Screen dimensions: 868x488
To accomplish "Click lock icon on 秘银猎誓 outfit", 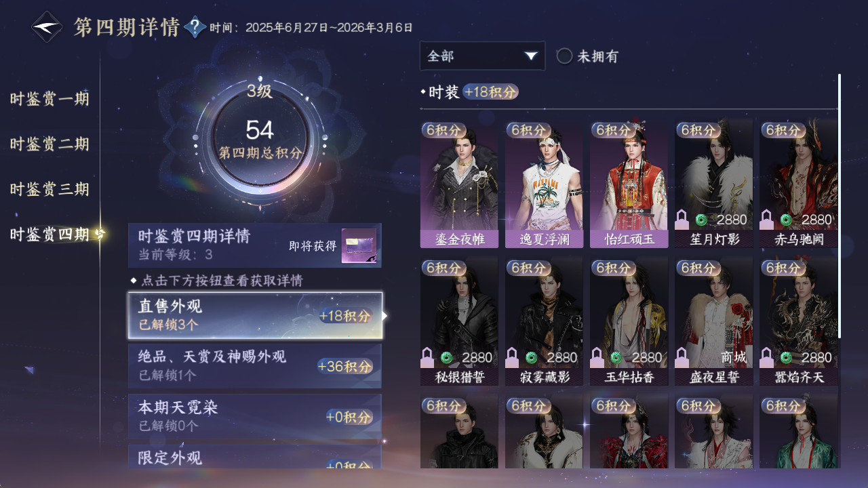I will pyautogui.click(x=428, y=357).
